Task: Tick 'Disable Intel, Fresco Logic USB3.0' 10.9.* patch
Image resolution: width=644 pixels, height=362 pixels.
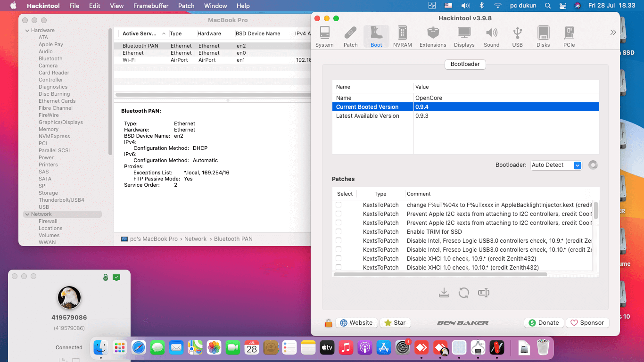Action: [339, 240]
